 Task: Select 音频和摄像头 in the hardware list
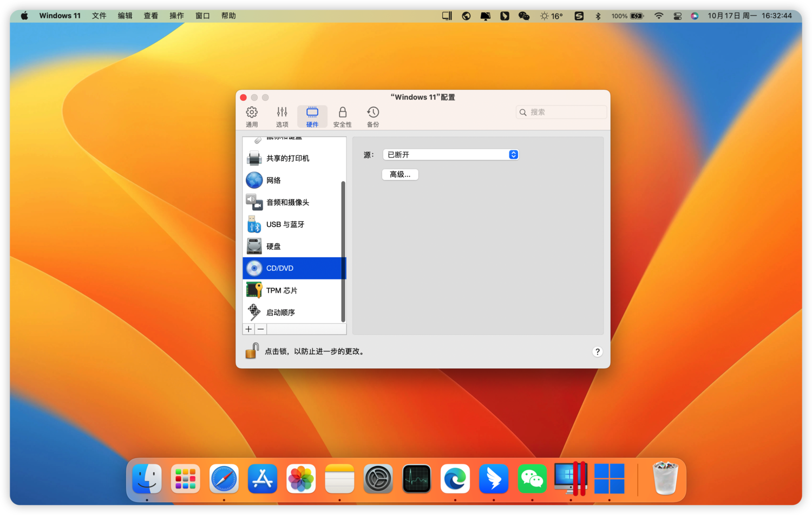click(294, 202)
